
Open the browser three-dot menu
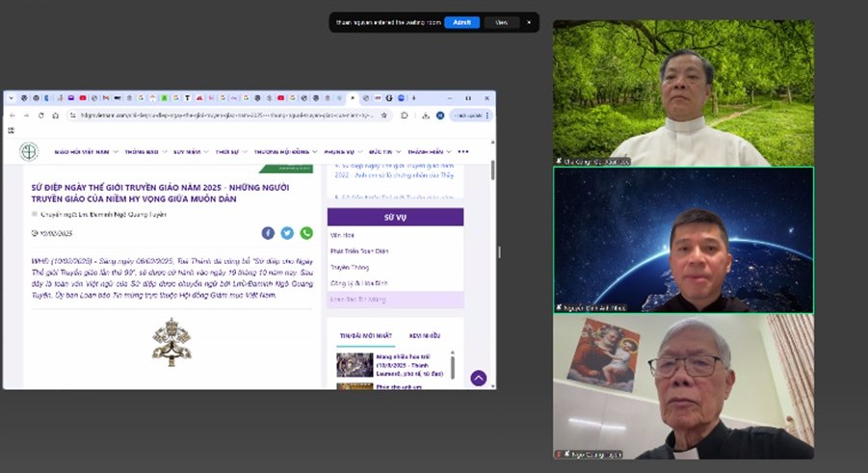[487, 116]
